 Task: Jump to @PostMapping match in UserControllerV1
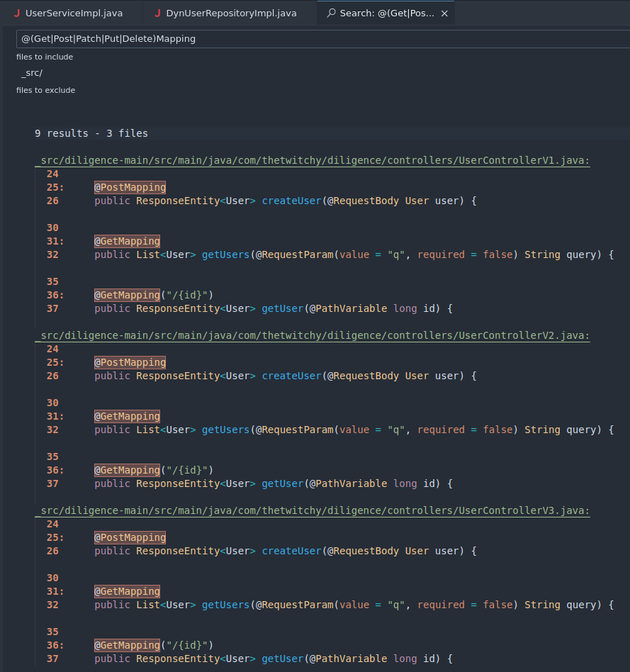[130, 188]
